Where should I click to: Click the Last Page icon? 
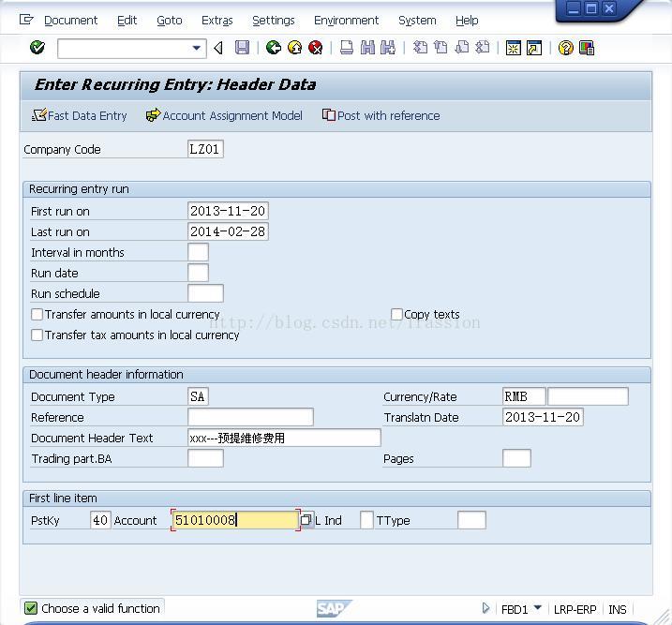(x=483, y=48)
